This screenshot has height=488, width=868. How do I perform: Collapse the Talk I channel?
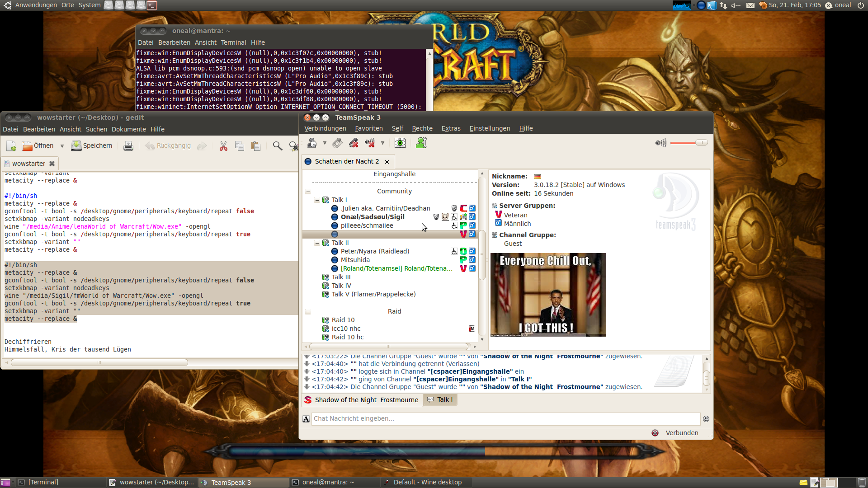pyautogui.click(x=317, y=200)
